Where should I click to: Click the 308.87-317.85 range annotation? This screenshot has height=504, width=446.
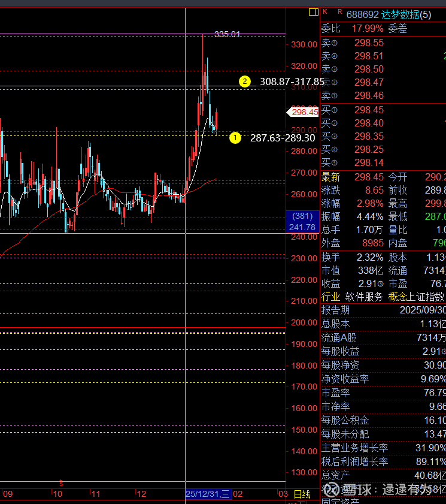[292, 82]
